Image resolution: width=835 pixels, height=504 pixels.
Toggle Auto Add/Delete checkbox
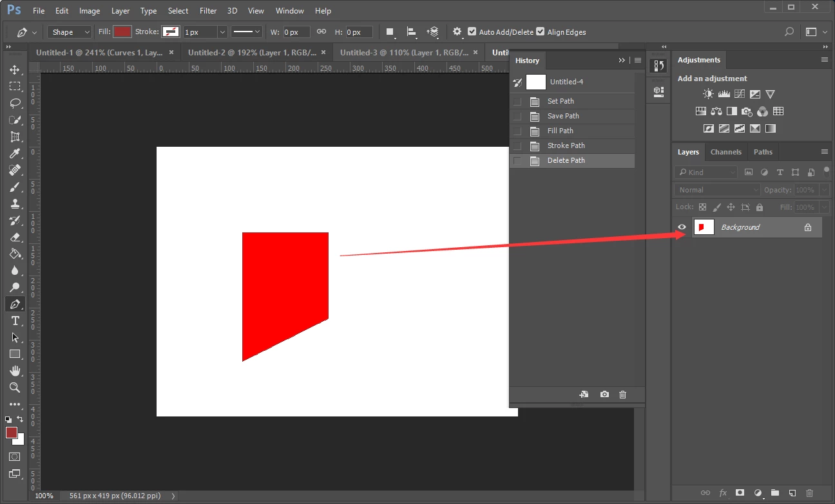tap(472, 32)
